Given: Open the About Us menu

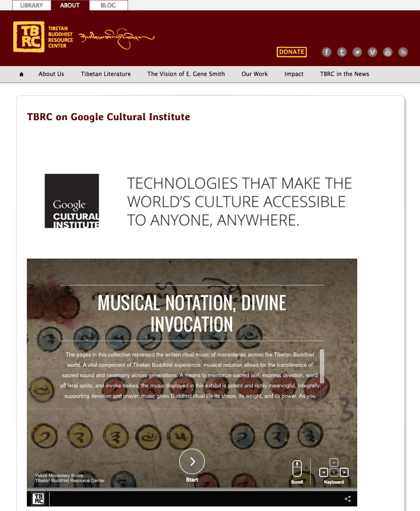Looking at the screenshot, I should (51, 74).
